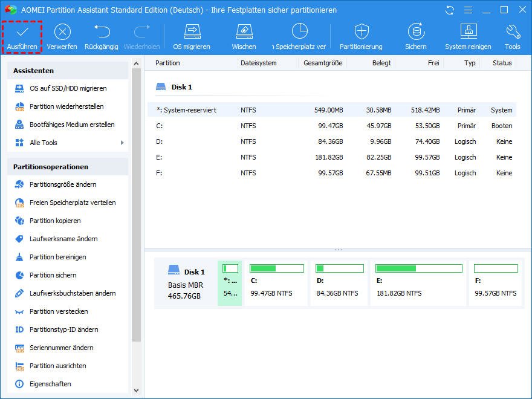Sort by Gesamtgröße column header
The image size is (532, 399).
point(323,63)
